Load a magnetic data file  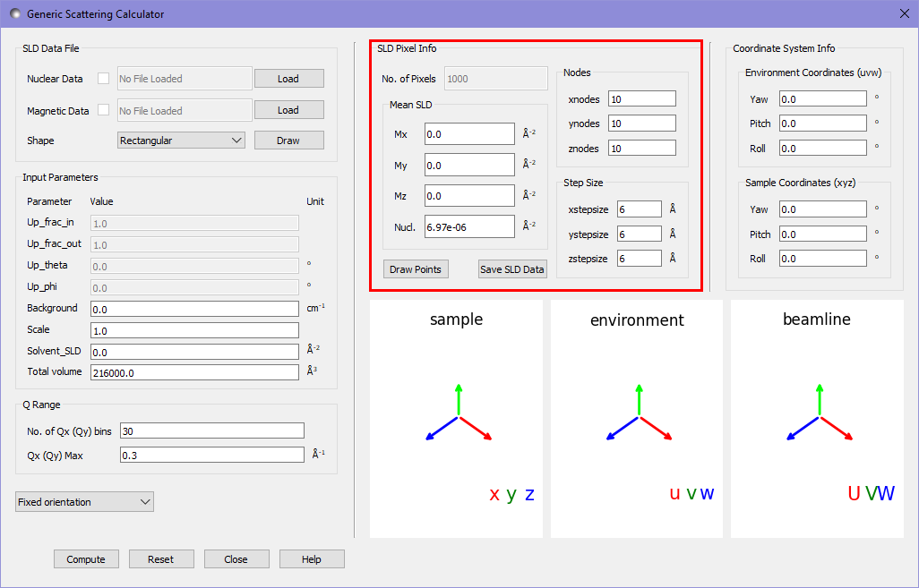[x=288, y=110]
